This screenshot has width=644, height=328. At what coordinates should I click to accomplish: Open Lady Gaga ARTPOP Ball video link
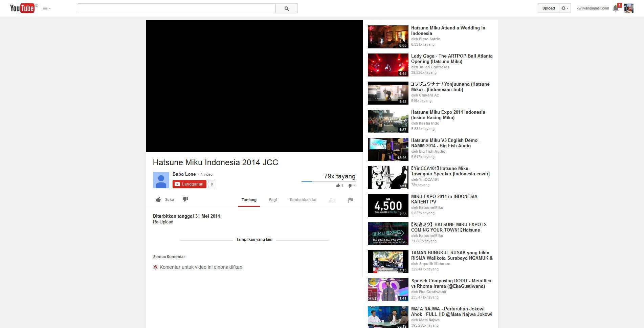(x=451, y=59)
